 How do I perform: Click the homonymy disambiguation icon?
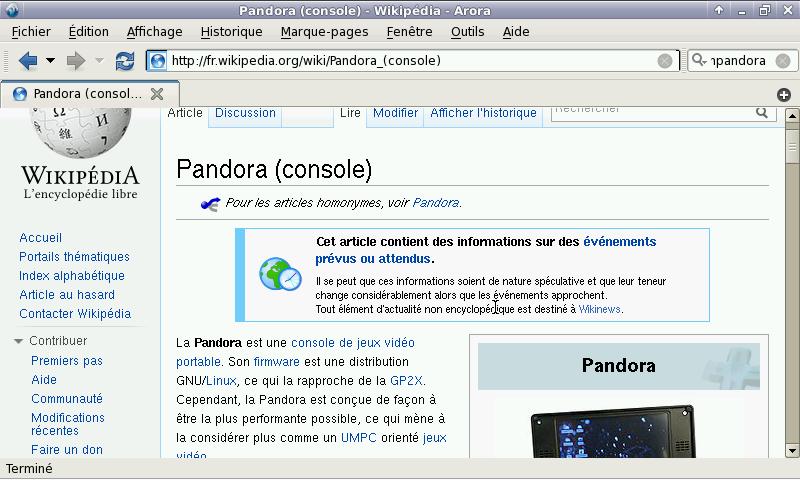210,204
